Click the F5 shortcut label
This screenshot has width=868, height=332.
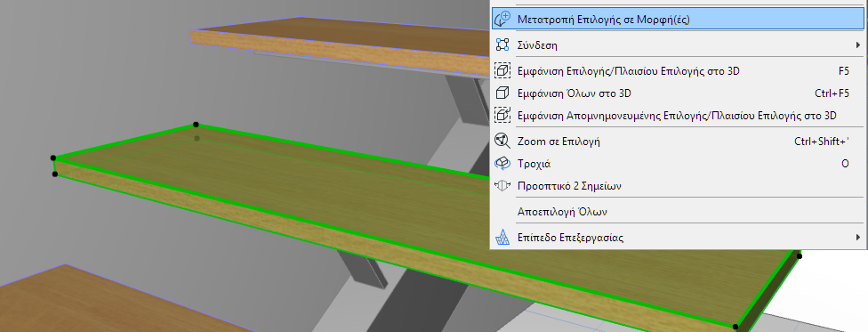tap(844, 71)
